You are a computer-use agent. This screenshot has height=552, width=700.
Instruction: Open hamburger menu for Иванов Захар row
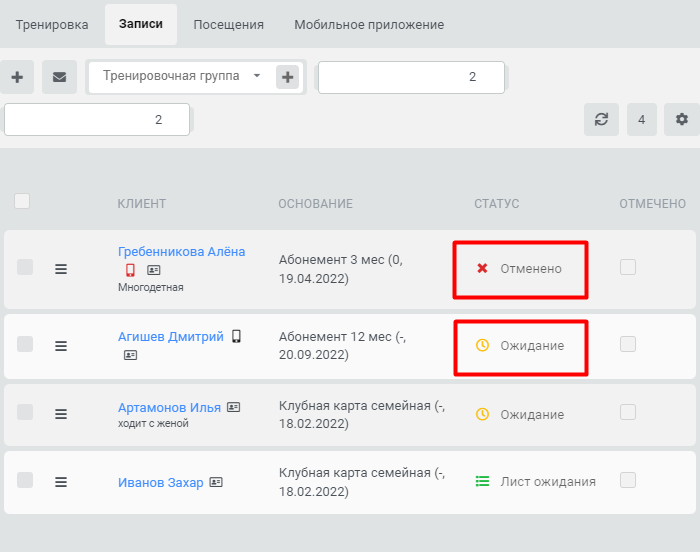click(61, 482)
